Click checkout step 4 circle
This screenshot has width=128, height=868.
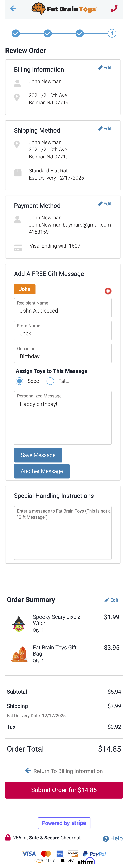tap(112, 33)
